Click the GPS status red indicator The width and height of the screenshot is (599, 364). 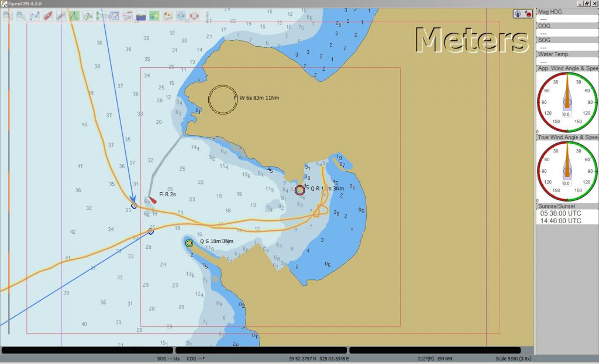(528, 14)
